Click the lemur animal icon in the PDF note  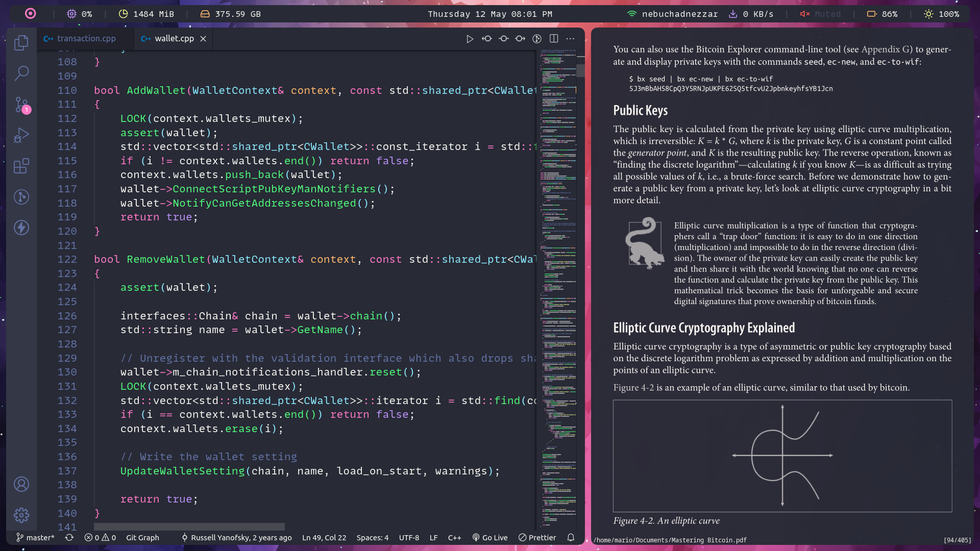point(644,243)
